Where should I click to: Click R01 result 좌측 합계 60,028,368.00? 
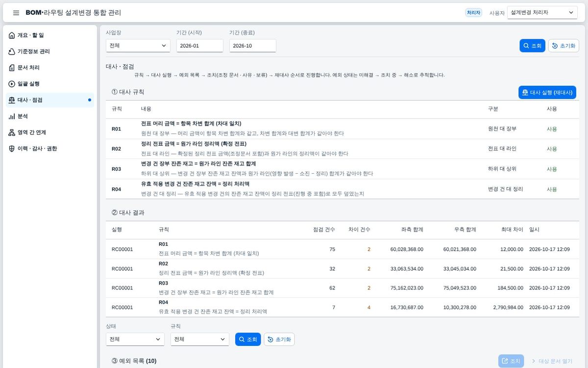(x=407, y=249)
